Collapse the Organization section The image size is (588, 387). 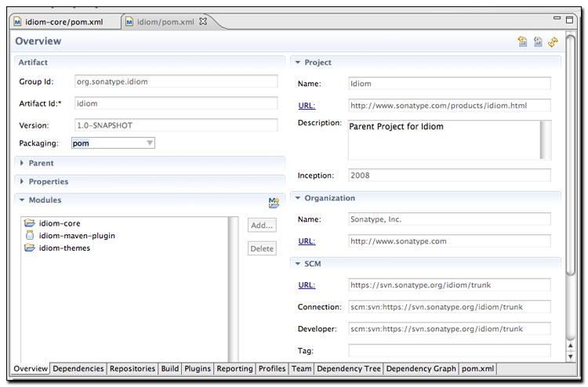pos(298,198)
